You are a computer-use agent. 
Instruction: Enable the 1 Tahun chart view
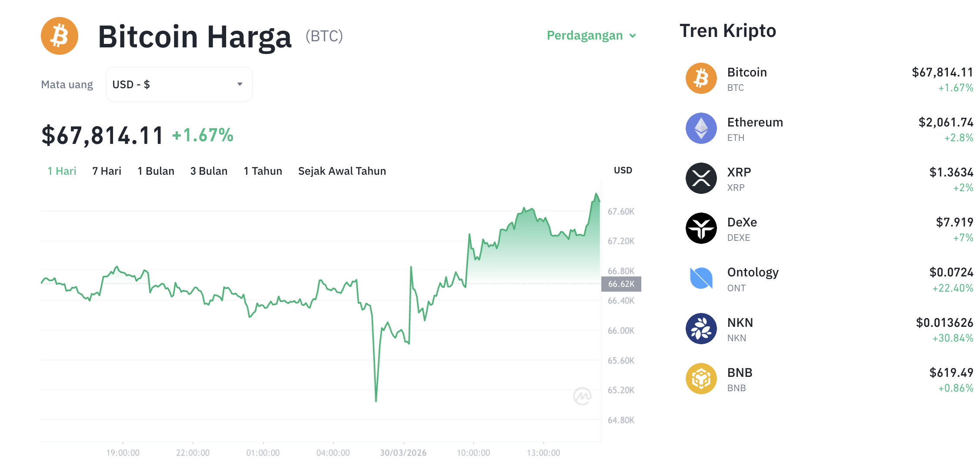click(x=263, y=171)
